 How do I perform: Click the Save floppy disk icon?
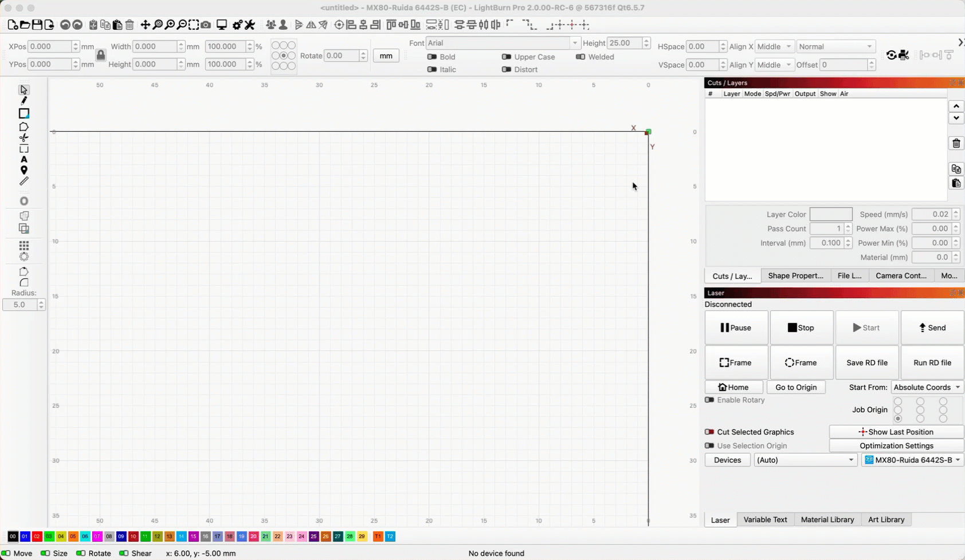click(37, 25)
